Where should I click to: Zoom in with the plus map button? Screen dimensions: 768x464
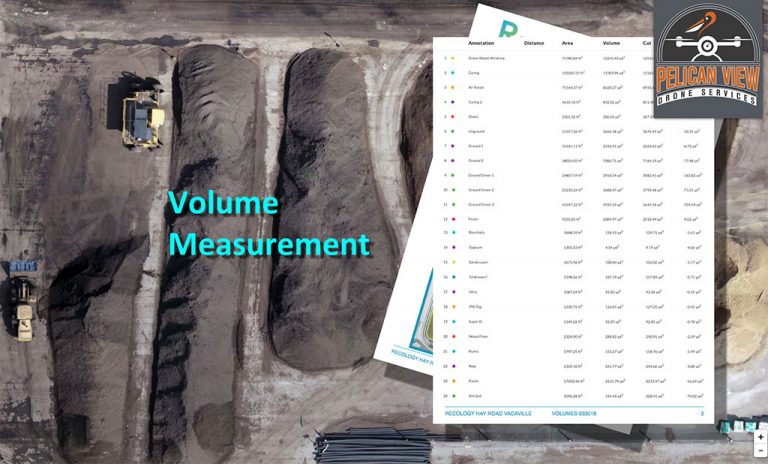coord(761,437)
